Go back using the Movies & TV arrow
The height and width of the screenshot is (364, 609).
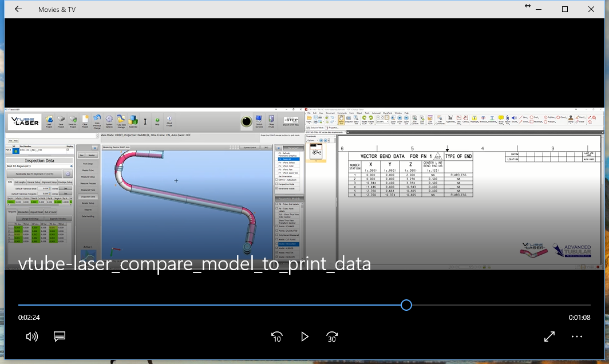coord(18,9)
